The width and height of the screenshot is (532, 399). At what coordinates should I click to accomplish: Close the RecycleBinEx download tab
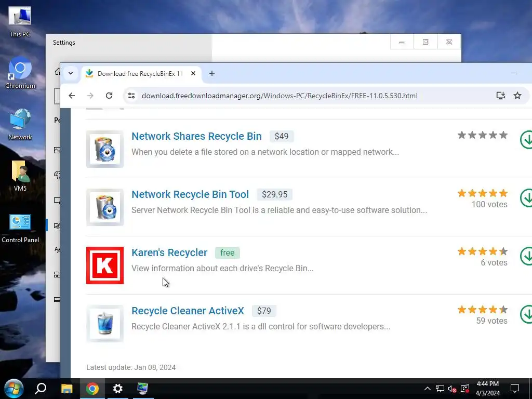click(193, 73)
